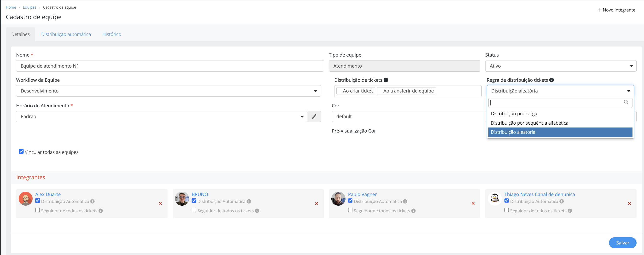Screen dimensions: 644x255
Task: Click info icon beside Alex Duarte's Distribuição Automática
Action: tap(93, 201)
